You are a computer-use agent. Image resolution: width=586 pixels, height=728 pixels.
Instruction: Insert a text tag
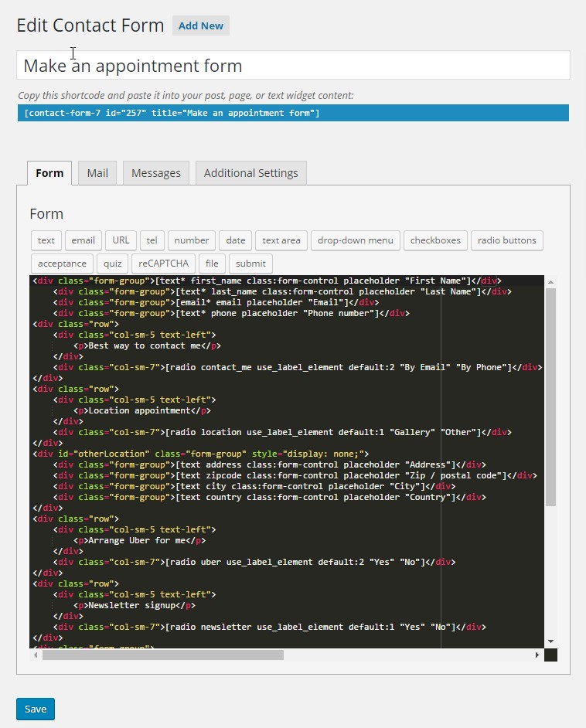click(46, 240)
